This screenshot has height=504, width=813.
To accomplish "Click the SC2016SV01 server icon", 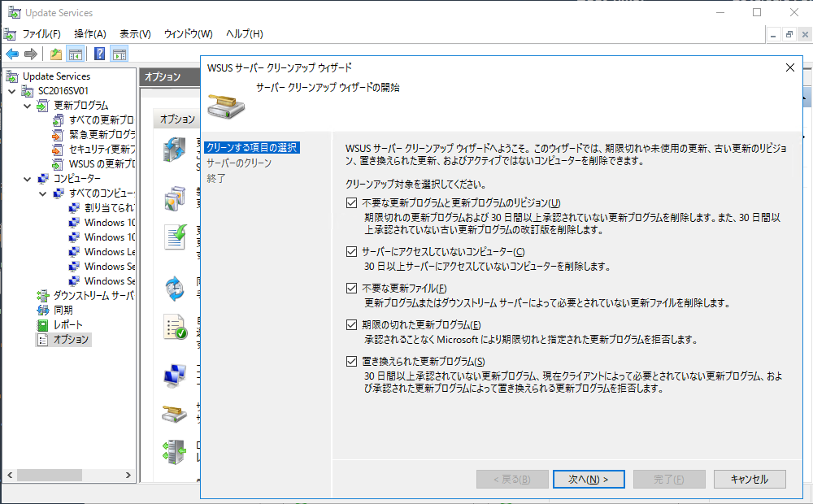I will pos(28,91).
